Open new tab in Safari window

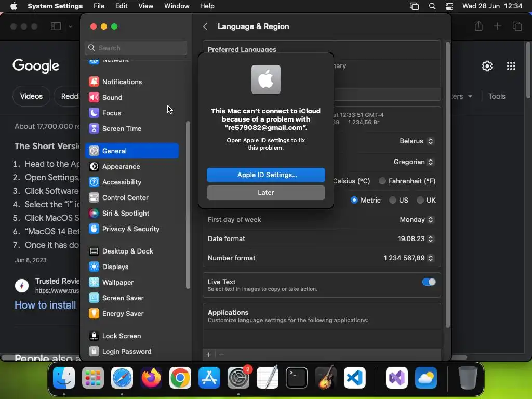[497, 26]
